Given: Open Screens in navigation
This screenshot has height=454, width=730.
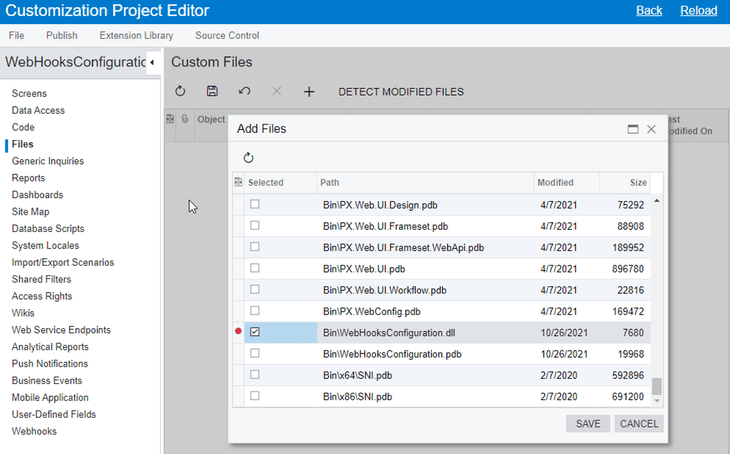Looking at the screenshot, I should pos(29,94).
